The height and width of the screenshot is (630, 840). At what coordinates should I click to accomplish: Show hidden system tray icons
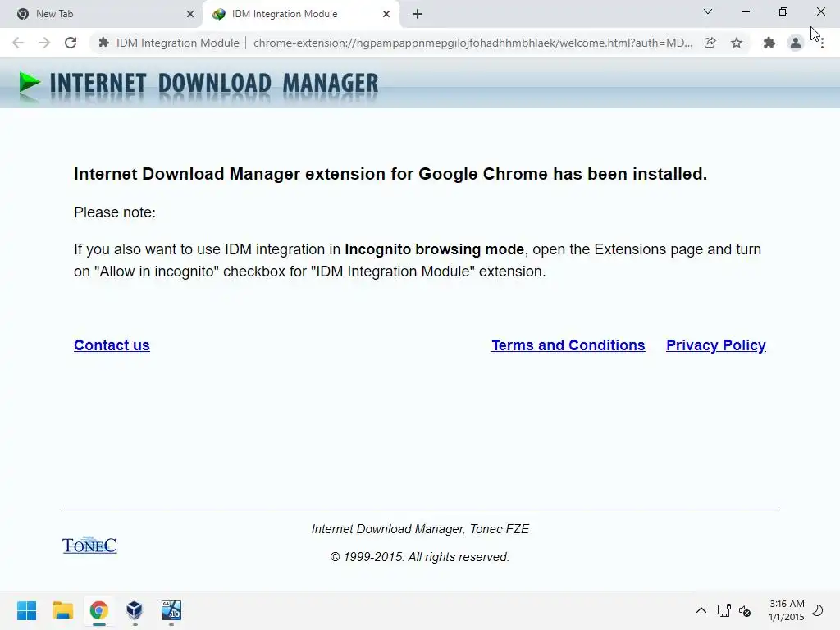701,610
